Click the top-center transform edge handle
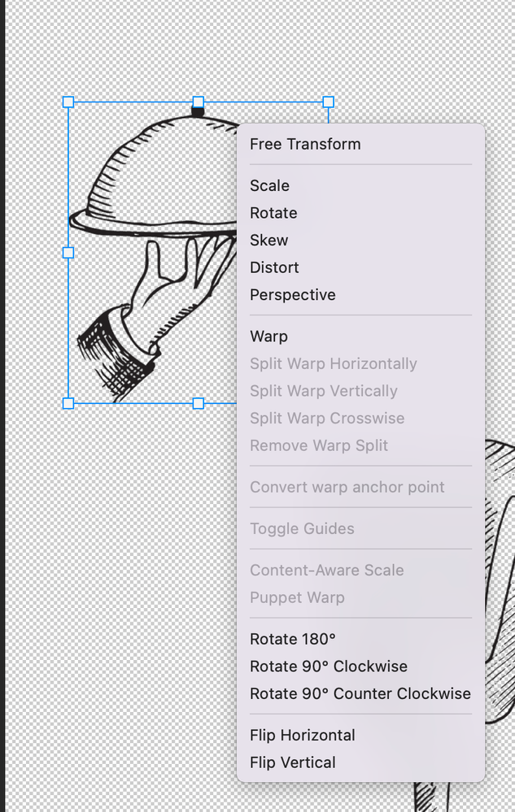 coord(198,102)
